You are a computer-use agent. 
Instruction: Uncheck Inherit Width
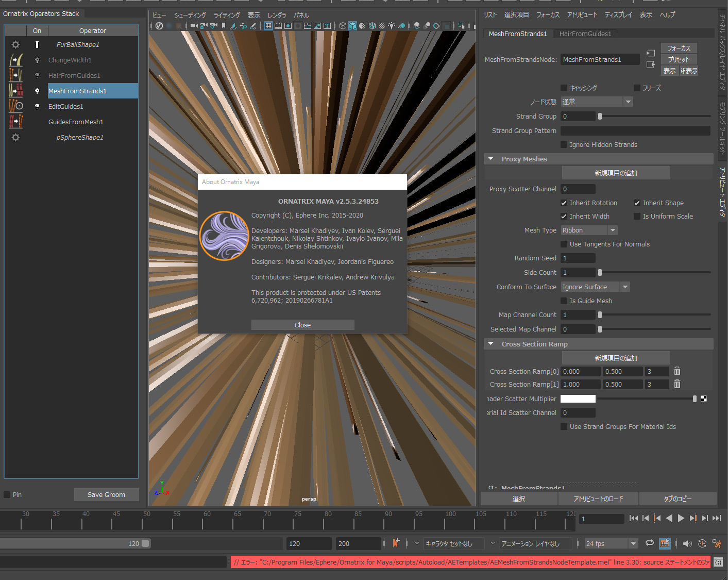click(564, 217)
